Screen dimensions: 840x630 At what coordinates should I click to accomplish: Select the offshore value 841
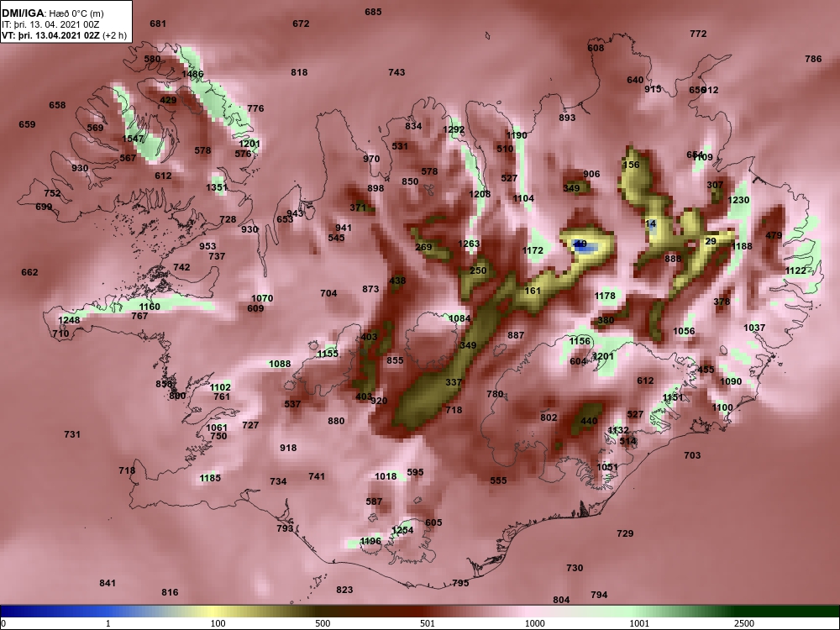click(108, 583)
